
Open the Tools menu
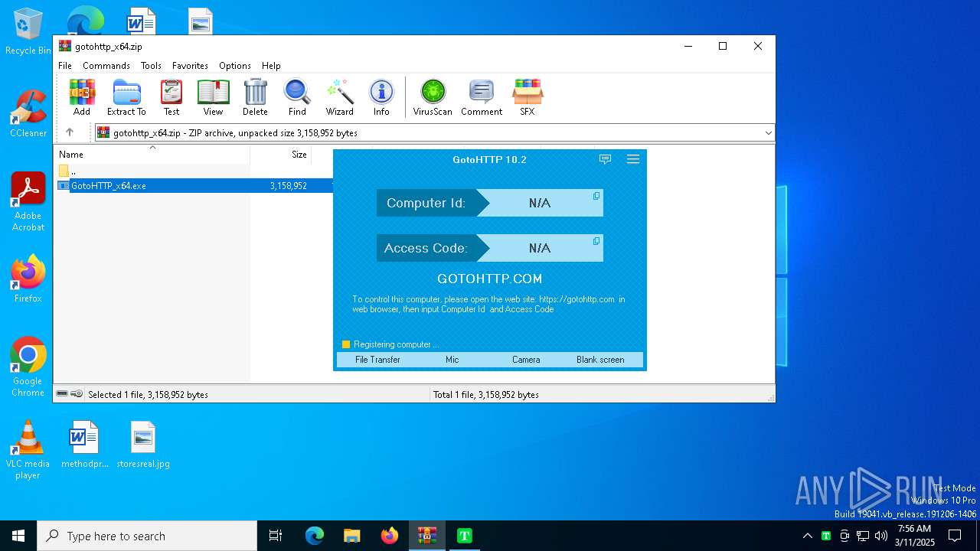click(x=151, y=66)
